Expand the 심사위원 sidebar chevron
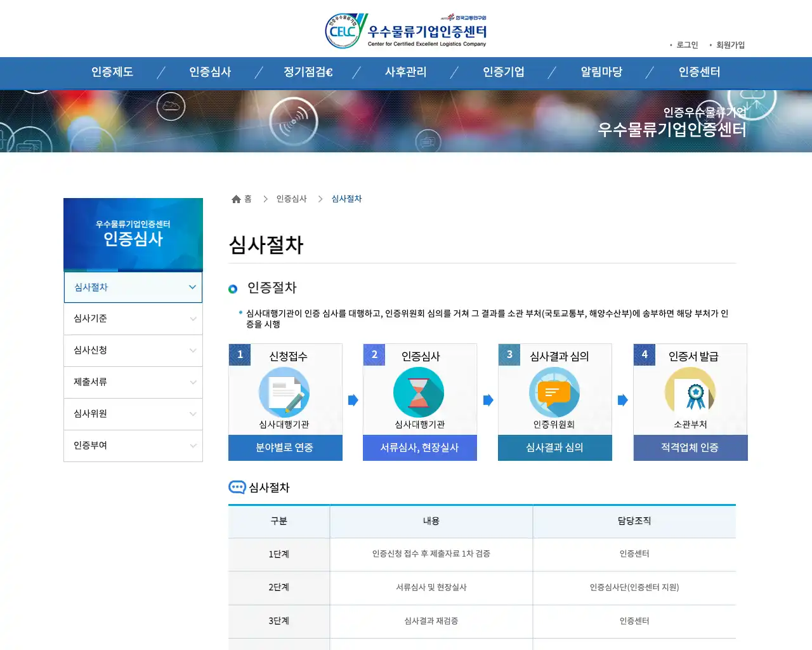The height and width of the screenshot is (650, 812). tap(193, 414)
